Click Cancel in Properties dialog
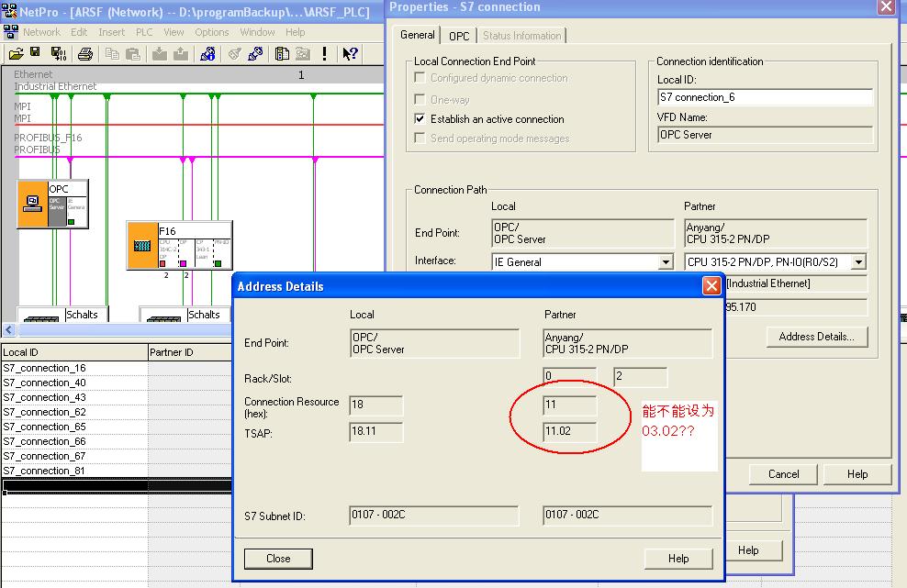Image resolution: width=907 pixels, height=588 pixels. tap(783, 474)
